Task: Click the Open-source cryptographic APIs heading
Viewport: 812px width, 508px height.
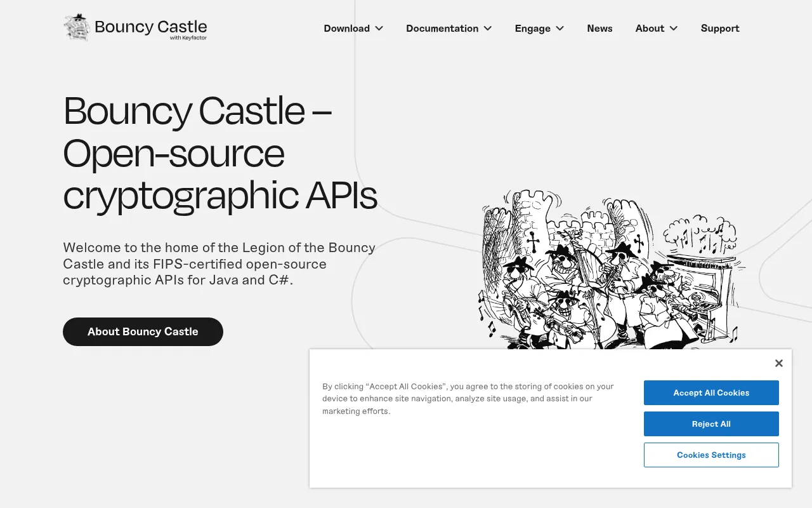Action: (220, 153)
